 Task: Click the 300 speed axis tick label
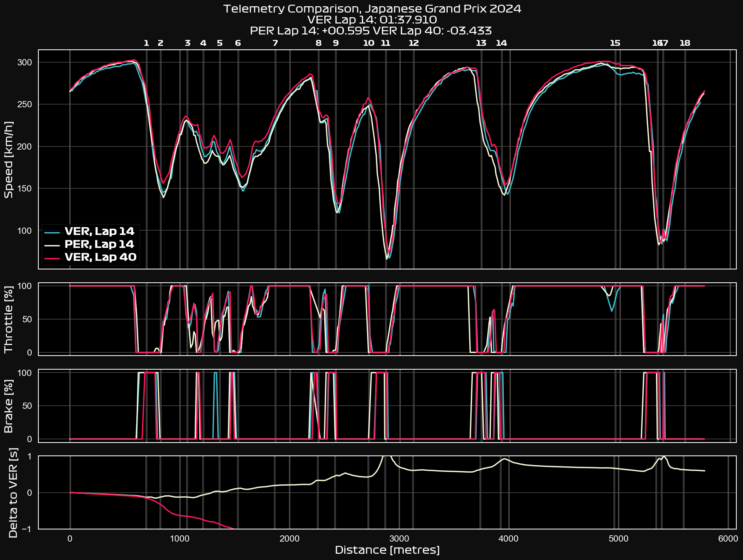[x=24, y=63]
